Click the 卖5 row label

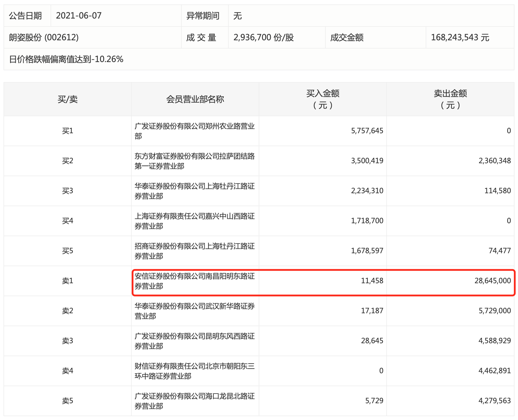(67, 401)
